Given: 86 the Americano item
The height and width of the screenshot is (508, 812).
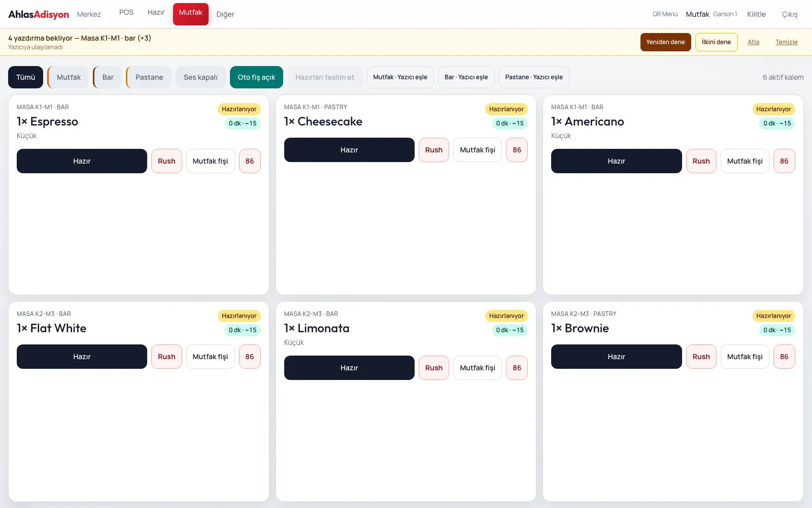Looking at the screenshot, I should pos(784,161).
